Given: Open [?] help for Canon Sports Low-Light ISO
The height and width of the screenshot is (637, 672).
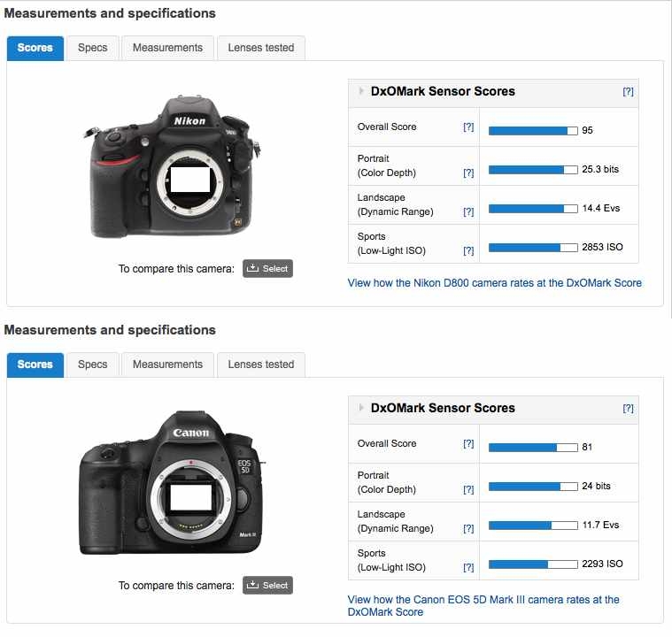Looking at the screenshot, I should (468, 568).
